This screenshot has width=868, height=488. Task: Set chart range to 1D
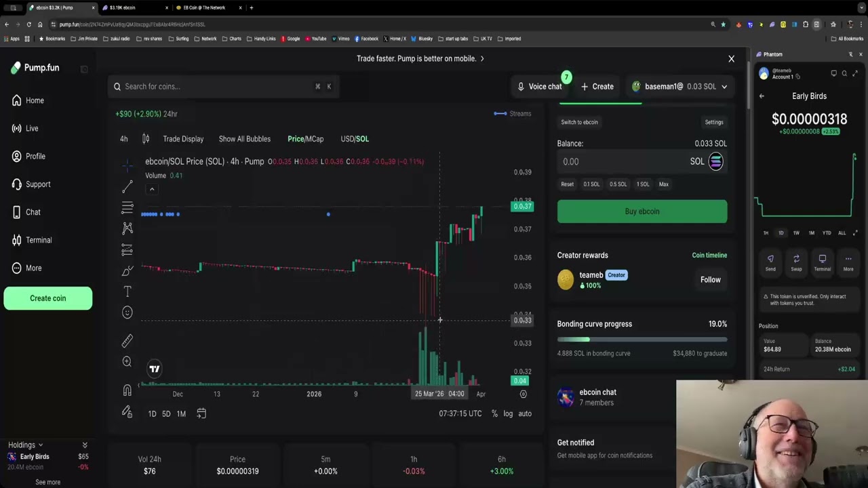coord(152,413)
